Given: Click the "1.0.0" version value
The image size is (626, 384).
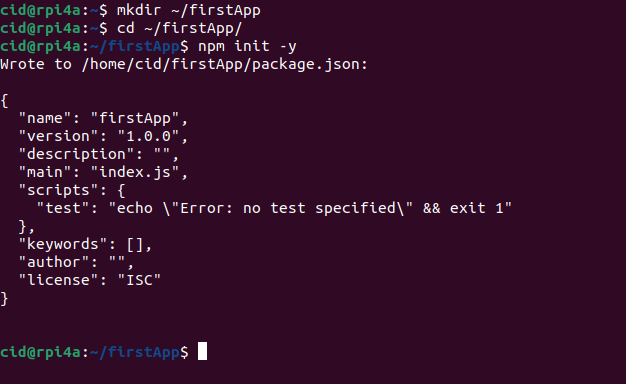Looking at the screenshot, I should tap(149, 136).
